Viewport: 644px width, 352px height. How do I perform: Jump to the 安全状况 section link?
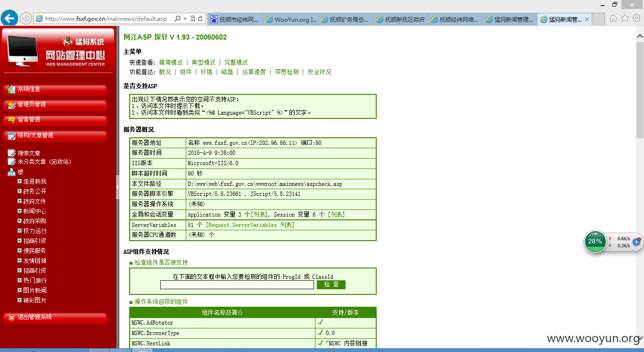[x=319, y=72]
